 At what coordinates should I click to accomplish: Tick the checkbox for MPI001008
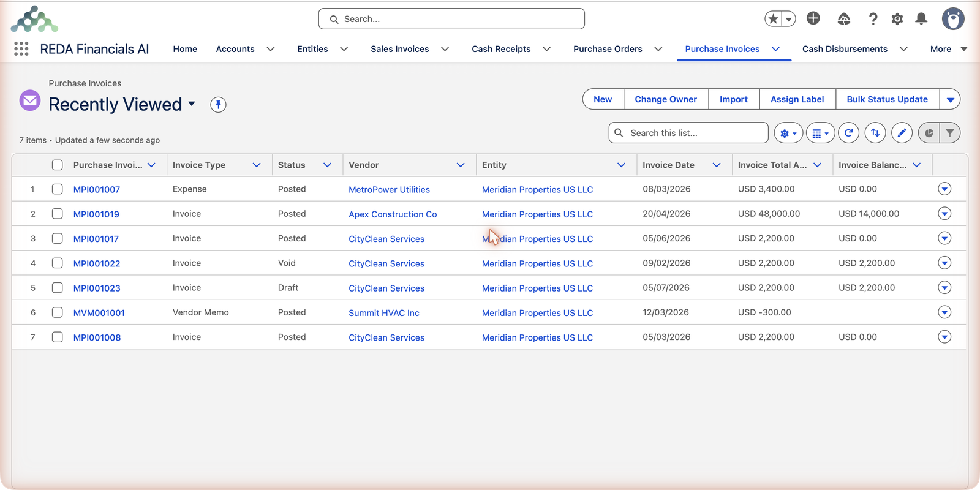pos(58,337)
